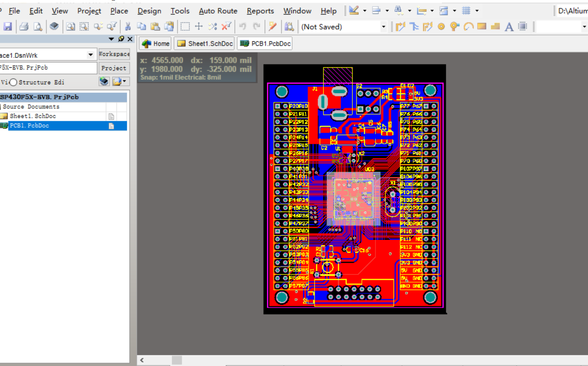Viewport: 588px width, 366px height.
Task: Click the Cross Probe icon
Action: [x=273, y=26]
